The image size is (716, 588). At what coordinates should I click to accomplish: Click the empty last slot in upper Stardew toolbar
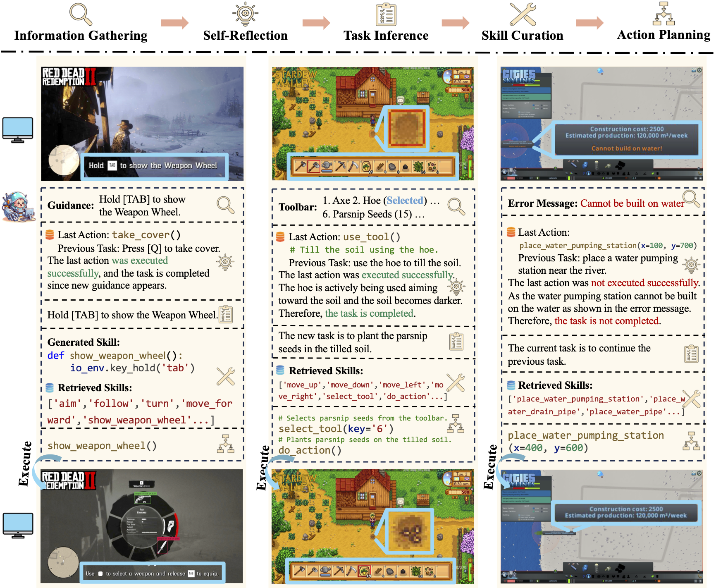click(x=445, y=166)
